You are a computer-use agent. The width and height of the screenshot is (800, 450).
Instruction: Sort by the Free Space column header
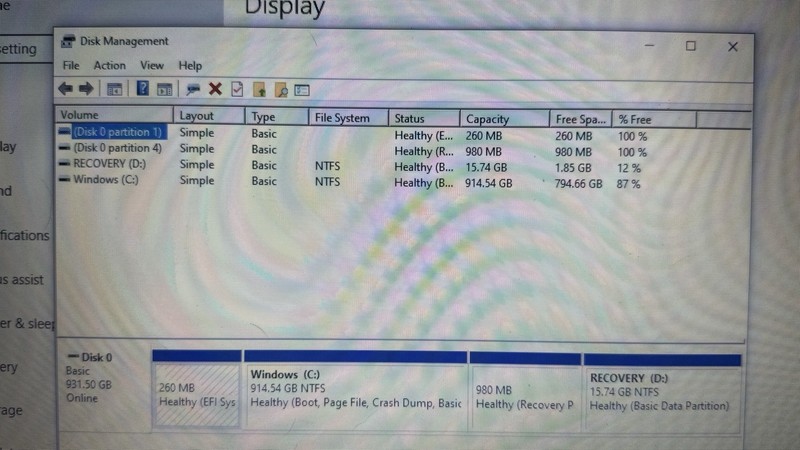coord(581,119)
